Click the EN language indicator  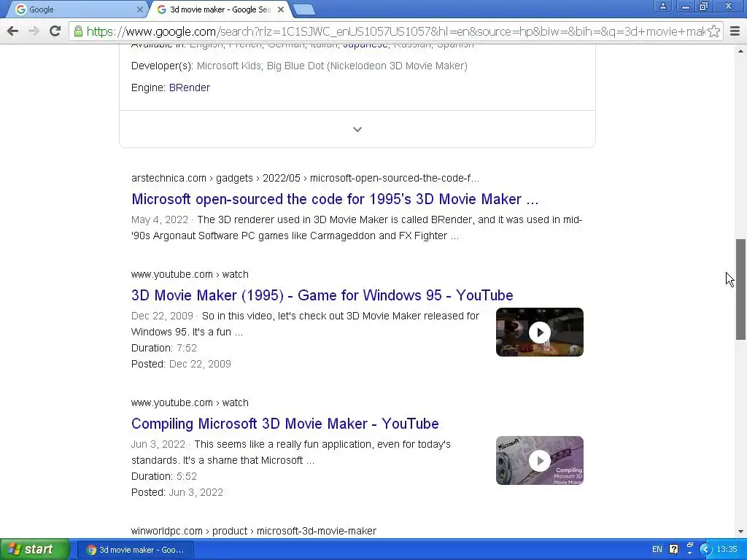(657, 550)
